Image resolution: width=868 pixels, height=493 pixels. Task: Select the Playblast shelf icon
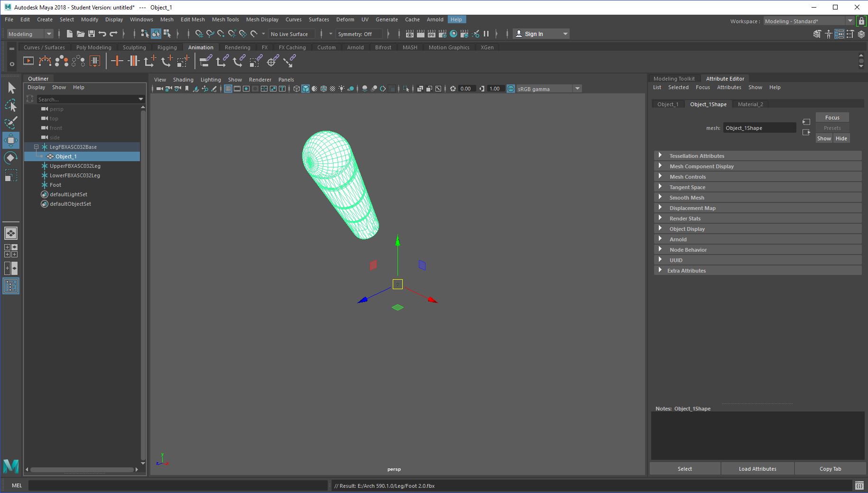[28, 61]
